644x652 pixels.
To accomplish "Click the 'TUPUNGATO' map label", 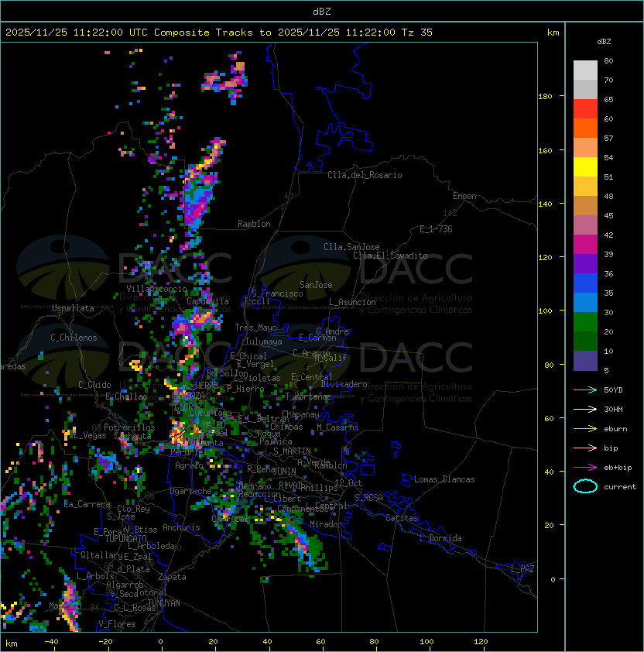I will point(125,539).
